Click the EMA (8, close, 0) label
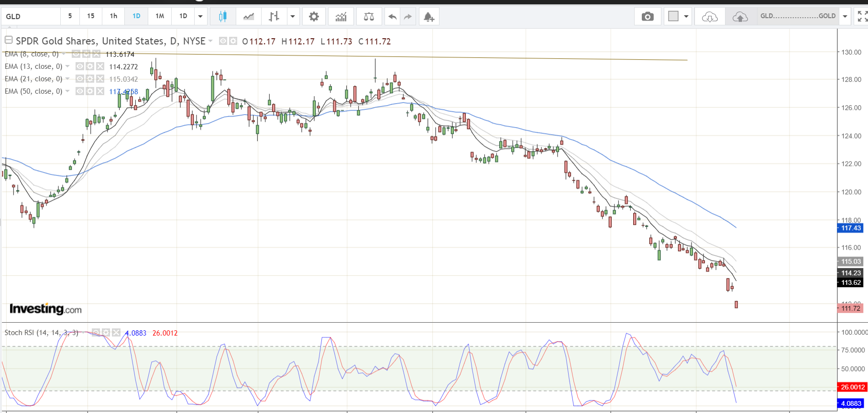This screenshot has height=413, width=868. point(32,54)
